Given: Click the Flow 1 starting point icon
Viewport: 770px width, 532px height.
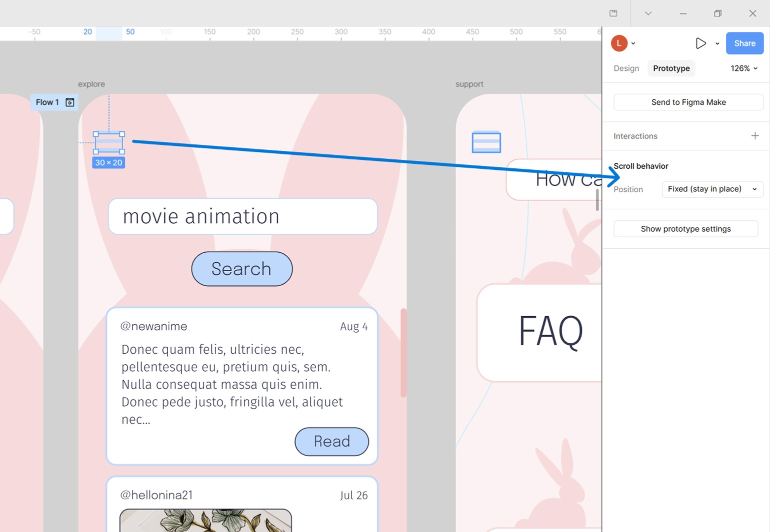Looking at the screenshot, I should (x=70, y=102).
